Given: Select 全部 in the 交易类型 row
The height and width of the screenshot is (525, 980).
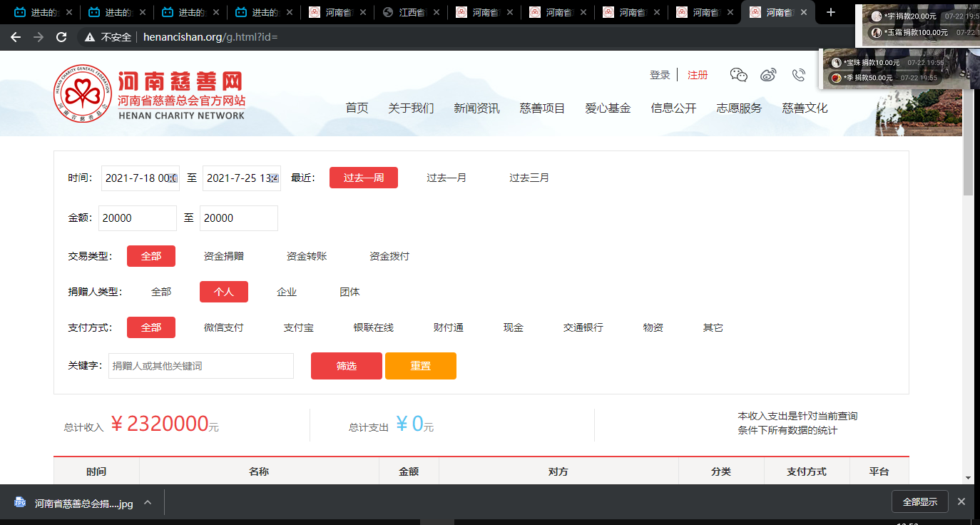Looking at the screenshot, I should pos(151,256).
